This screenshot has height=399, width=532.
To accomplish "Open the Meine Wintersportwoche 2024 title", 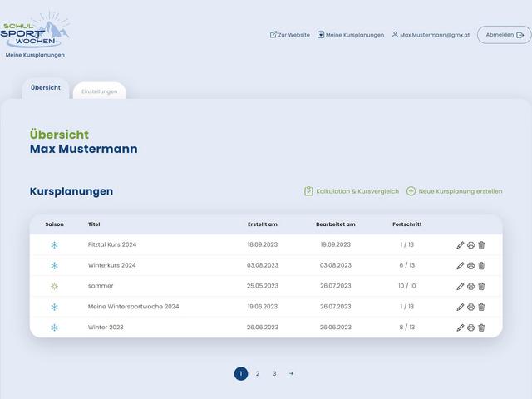I will coord(133,307).
